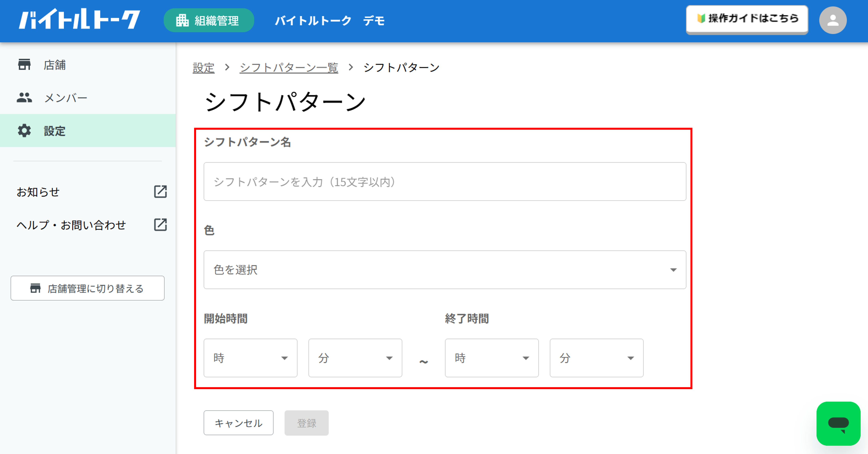Viewport: 868px width, 454px height.
Task: Click the 終了時間 label
Action: point(467,319)
